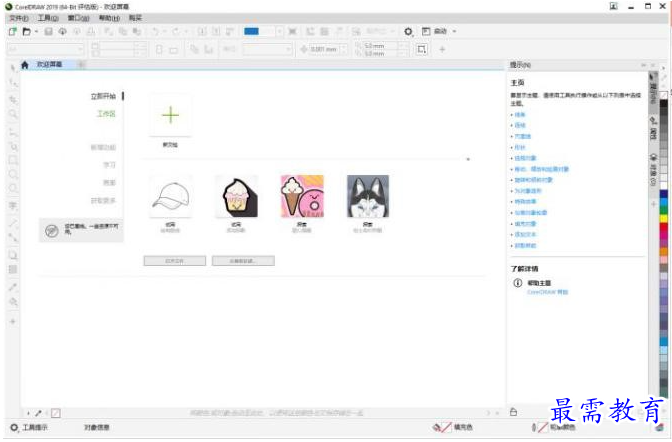
Task: Click the home icon on the welcome tab
Action: tap(25, 65)
